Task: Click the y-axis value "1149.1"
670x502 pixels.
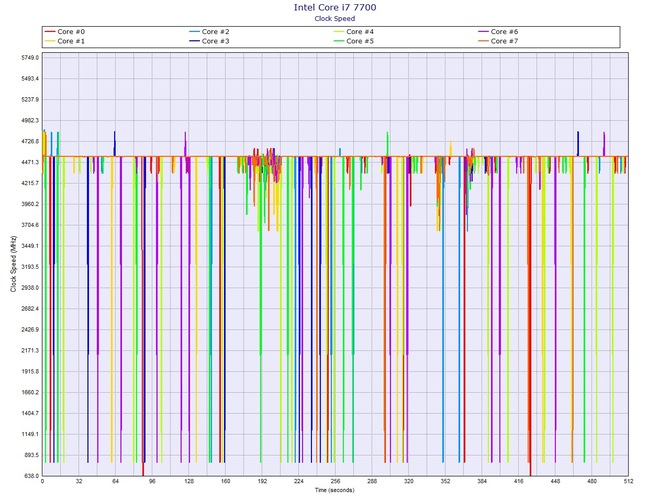Action: [x=30, y=434]
